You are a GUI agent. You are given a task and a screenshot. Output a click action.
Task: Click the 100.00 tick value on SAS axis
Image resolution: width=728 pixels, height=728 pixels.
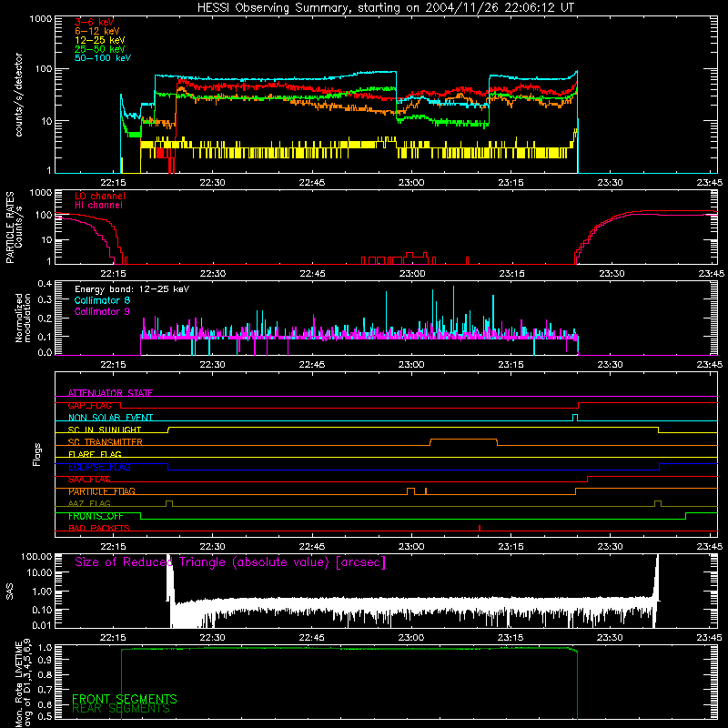pyautogui.click(x=36, y=556)
